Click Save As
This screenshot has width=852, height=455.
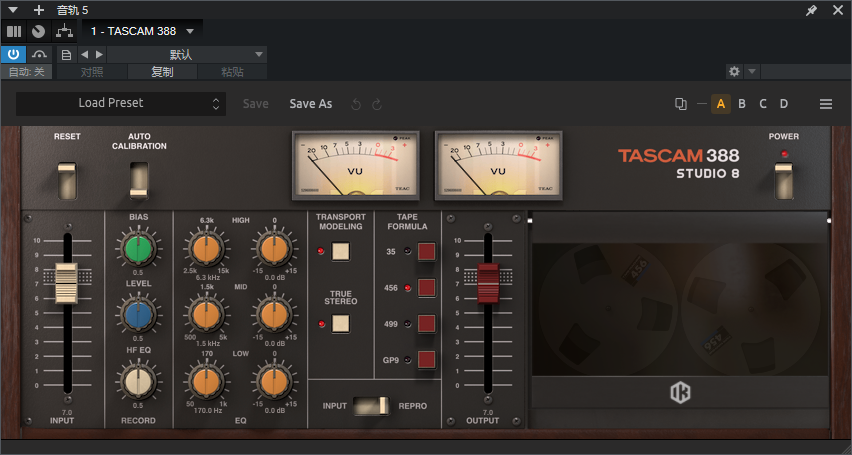[x=311, y=104]
